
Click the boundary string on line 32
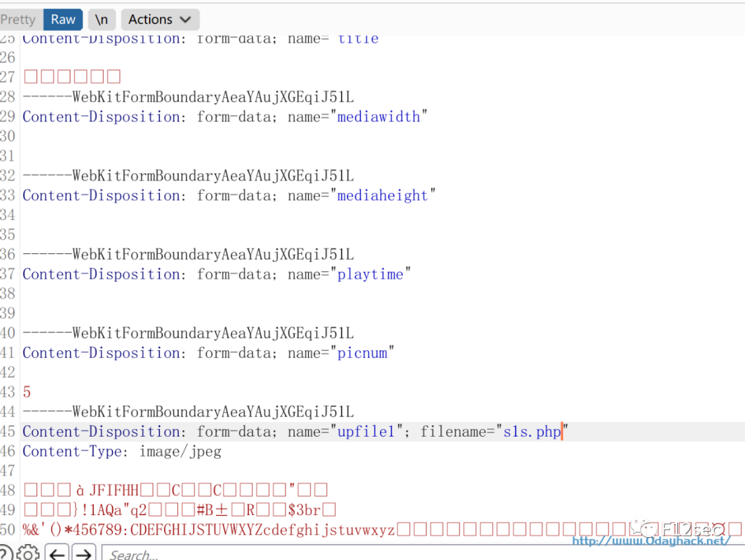[x=188, y=176]
